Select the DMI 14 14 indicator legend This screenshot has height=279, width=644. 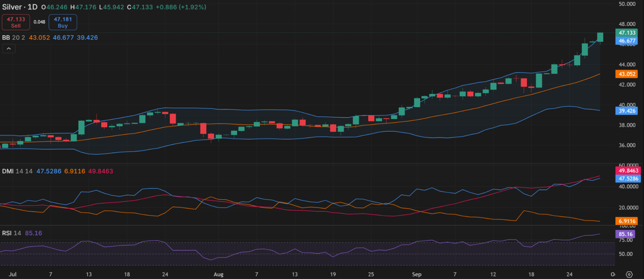coord(17,171)
